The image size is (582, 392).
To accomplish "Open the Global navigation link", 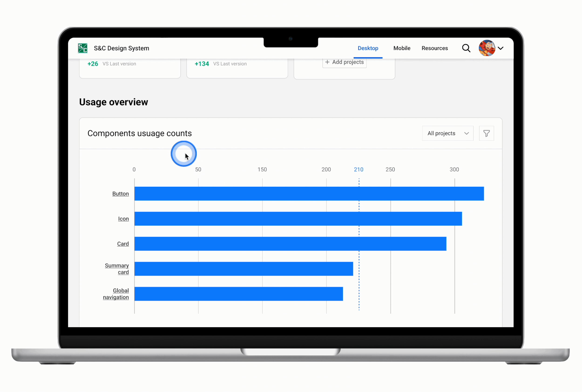I will [x=116, y=294].
